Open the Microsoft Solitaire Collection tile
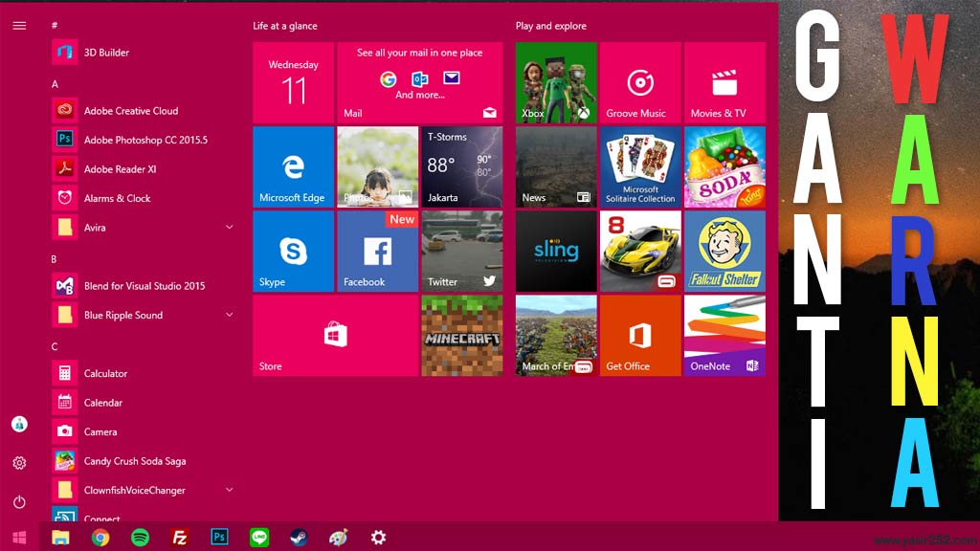This screenshot has height=551, width=980. (x=640, y=166)
